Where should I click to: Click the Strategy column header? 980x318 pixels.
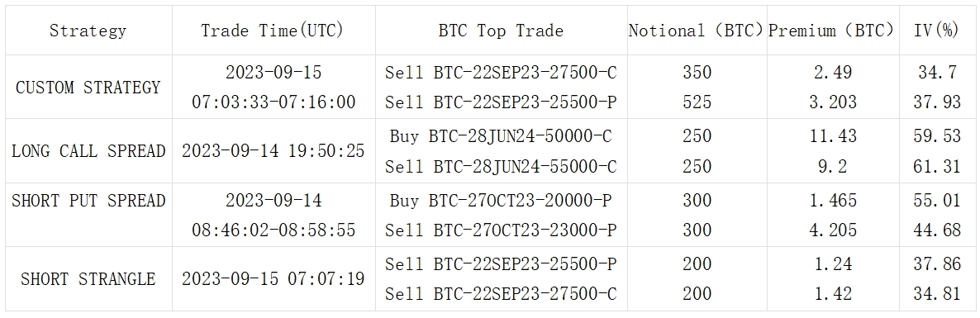[88, 31]
